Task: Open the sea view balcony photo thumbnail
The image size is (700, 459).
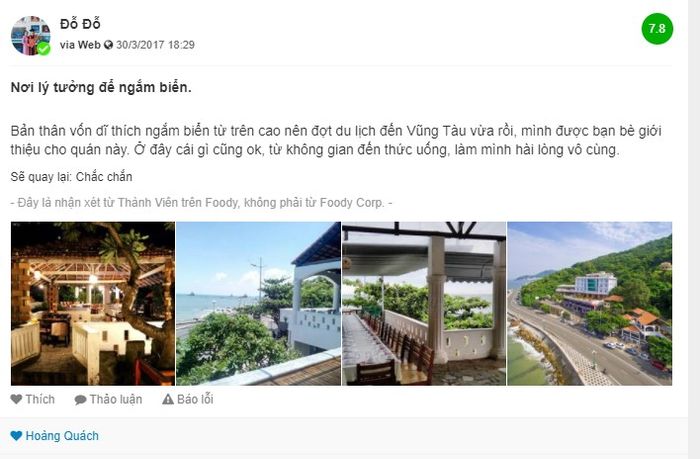Action: click(258, 304)
